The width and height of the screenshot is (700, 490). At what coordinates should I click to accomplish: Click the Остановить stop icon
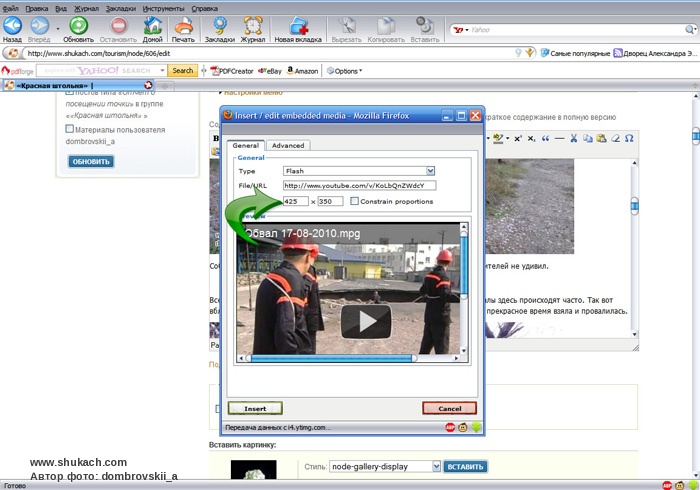118,25
